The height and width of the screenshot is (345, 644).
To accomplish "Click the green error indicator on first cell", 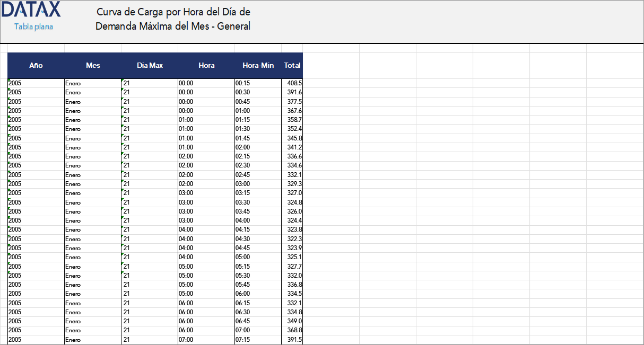I will (9, 81).
